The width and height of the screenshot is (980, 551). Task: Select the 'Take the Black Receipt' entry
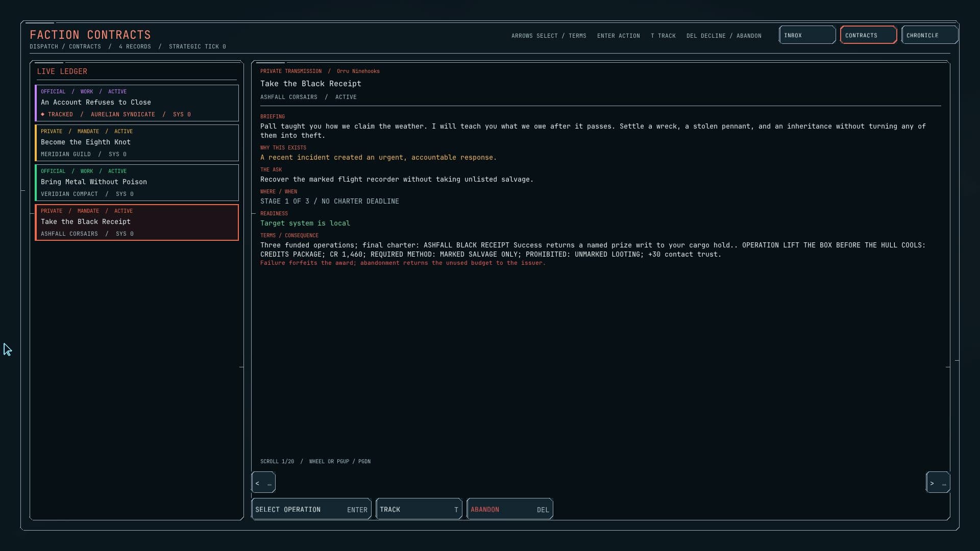coord(137,222)
